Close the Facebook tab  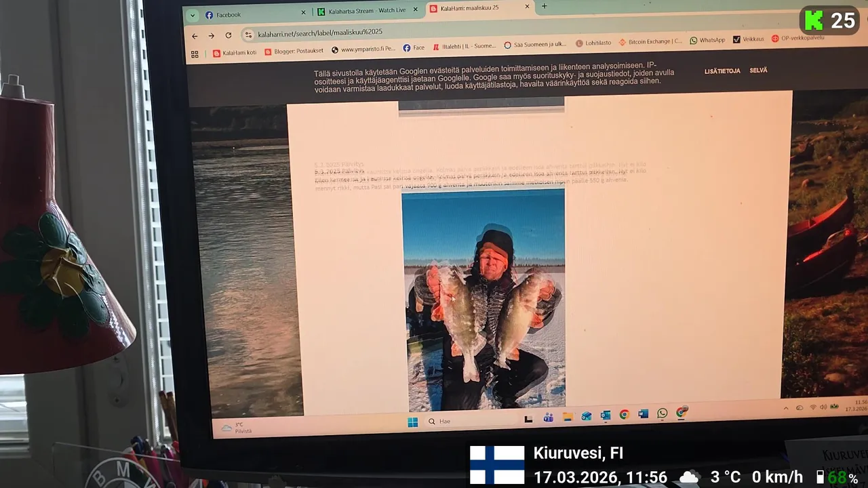tap(303, 12)
